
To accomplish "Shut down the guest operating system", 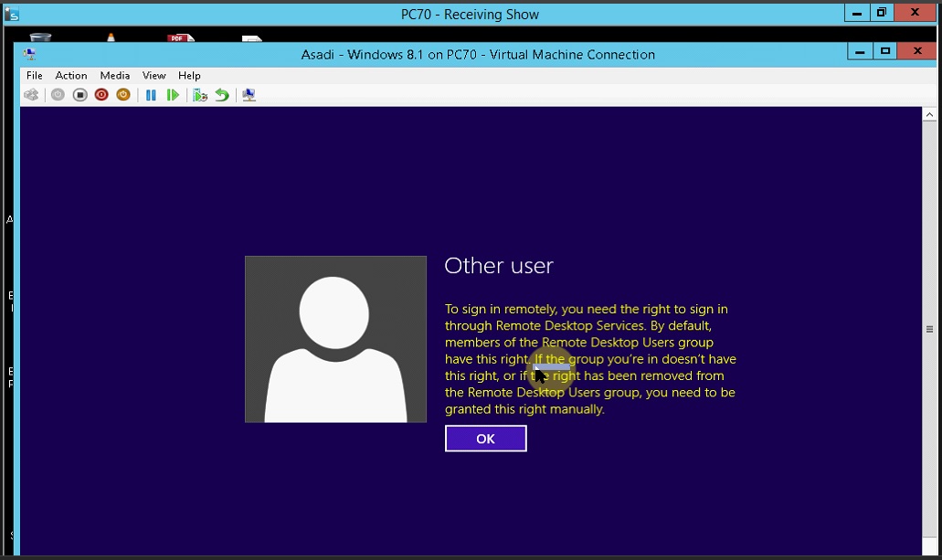I will tap(101, 94).
